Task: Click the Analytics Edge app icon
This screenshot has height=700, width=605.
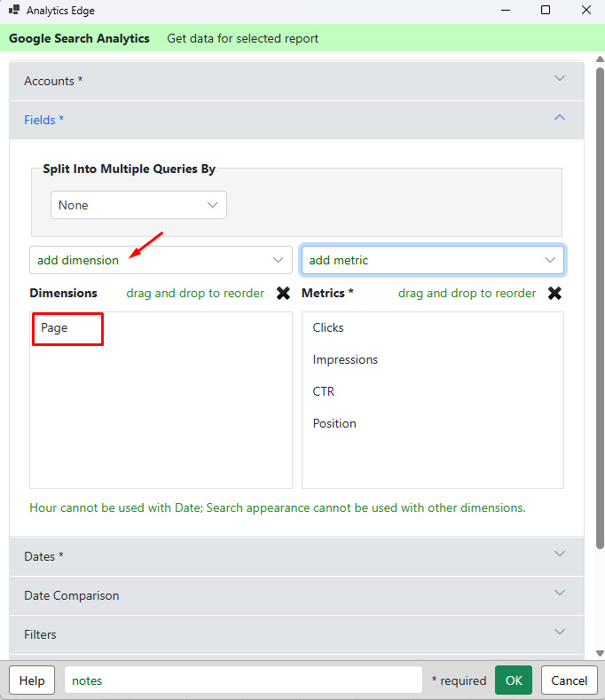Action: click(14, 10)
